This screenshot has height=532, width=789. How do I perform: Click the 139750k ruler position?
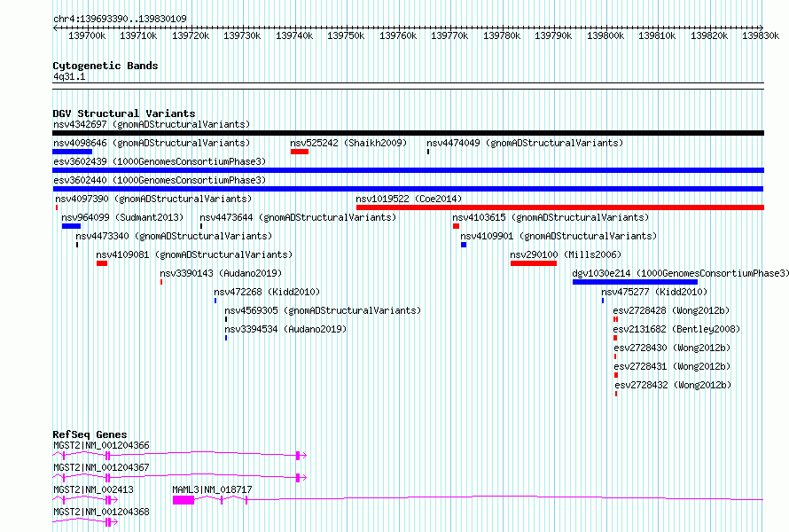coord(346,35)
